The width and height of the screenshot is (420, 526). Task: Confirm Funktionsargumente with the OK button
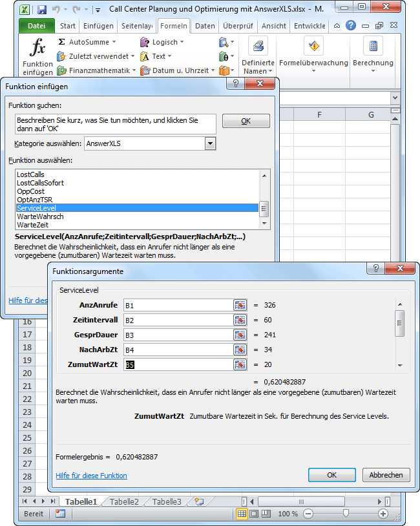coord(331,475)
